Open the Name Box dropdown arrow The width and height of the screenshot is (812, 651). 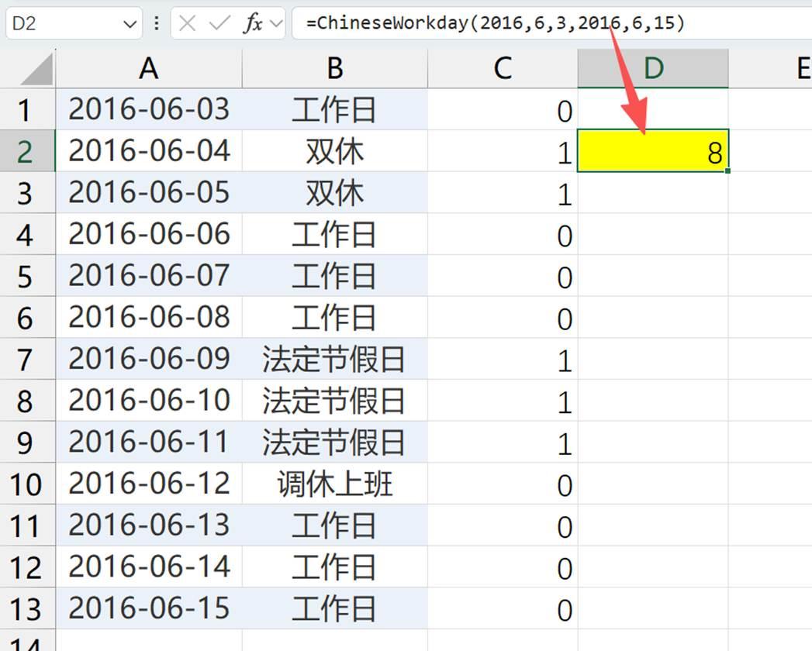[x=130, y=24]
